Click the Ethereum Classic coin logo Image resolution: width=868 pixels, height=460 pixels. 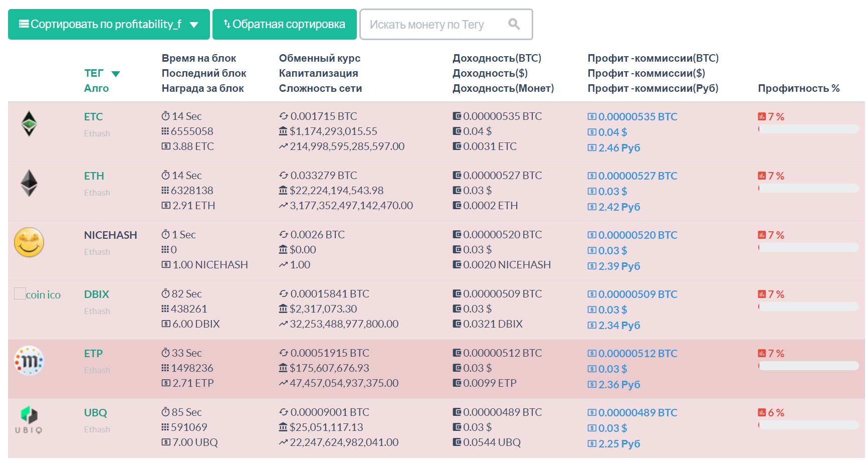point(29,123)
